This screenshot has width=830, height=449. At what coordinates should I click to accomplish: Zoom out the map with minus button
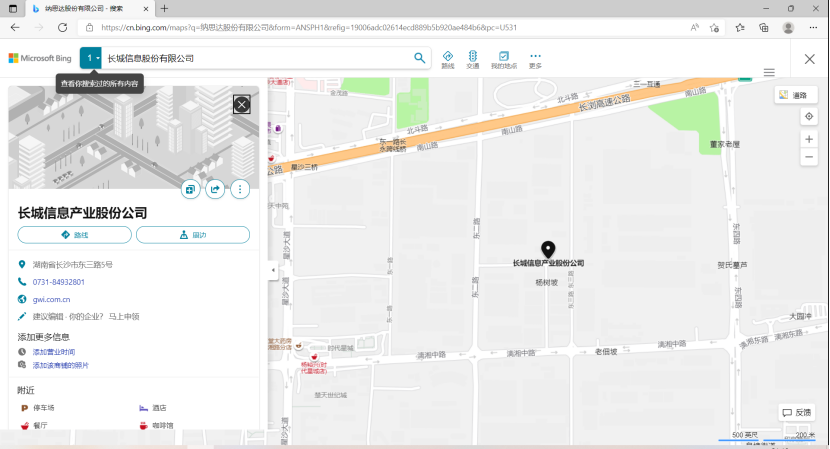tap(809, 157)
